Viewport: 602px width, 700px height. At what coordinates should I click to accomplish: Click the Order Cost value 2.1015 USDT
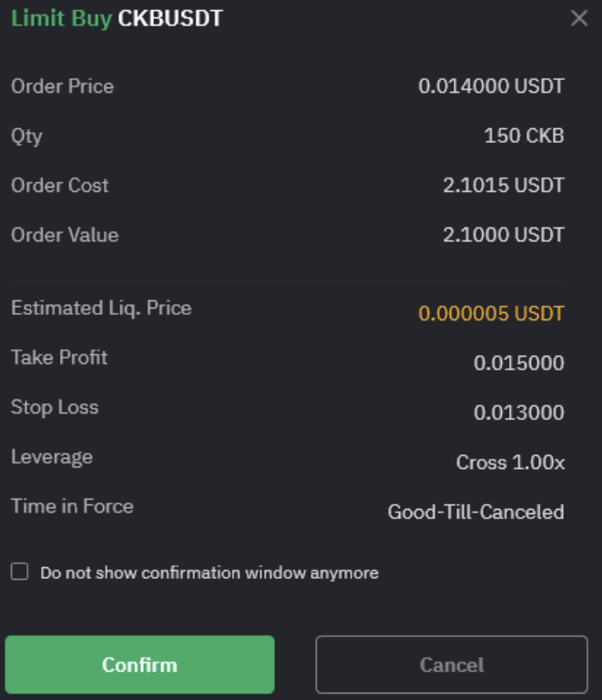[504, 186]
